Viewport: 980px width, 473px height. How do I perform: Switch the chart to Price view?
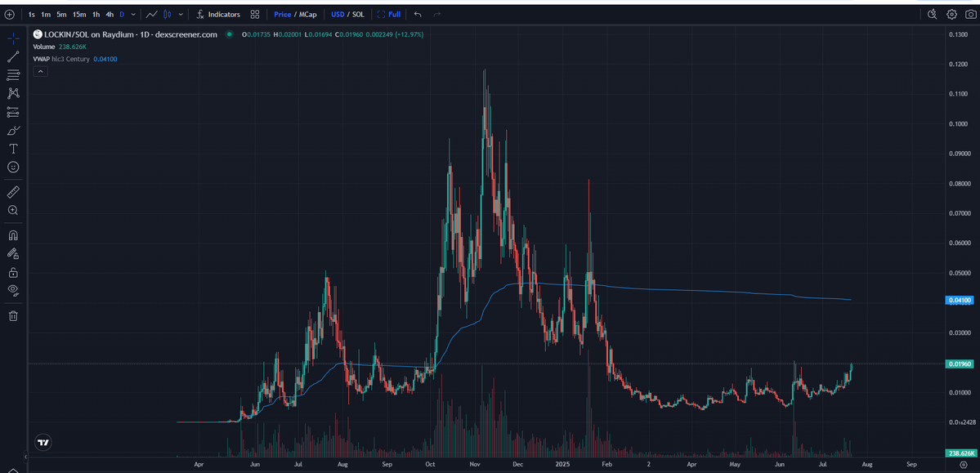coord(283,14)
